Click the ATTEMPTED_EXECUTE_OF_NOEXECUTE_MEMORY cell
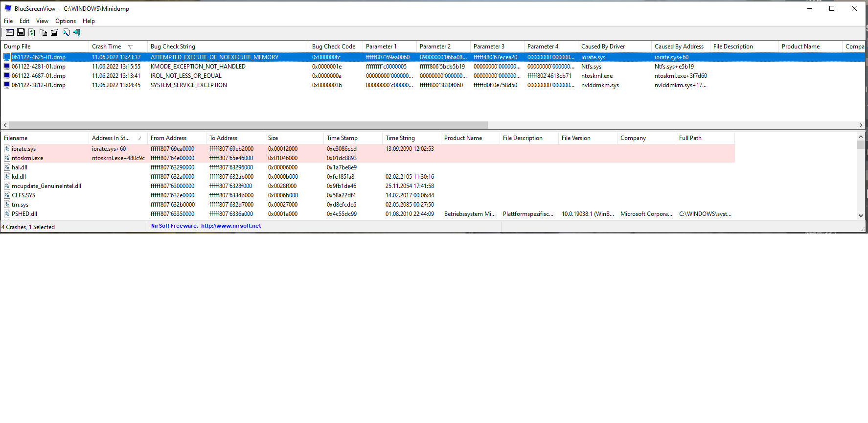 click(x=215, y=57)
